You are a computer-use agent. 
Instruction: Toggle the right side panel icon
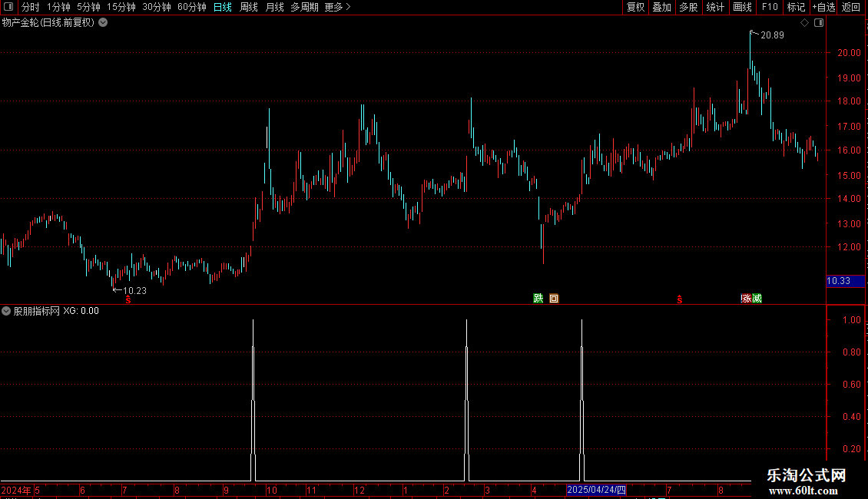[x=819, y=23]
